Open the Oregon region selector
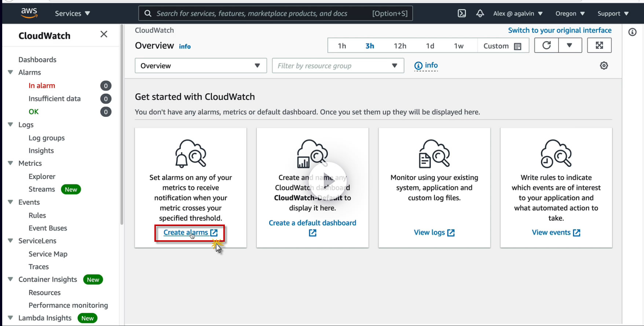This screenshot has width=644, height=326. pos(570,14)
